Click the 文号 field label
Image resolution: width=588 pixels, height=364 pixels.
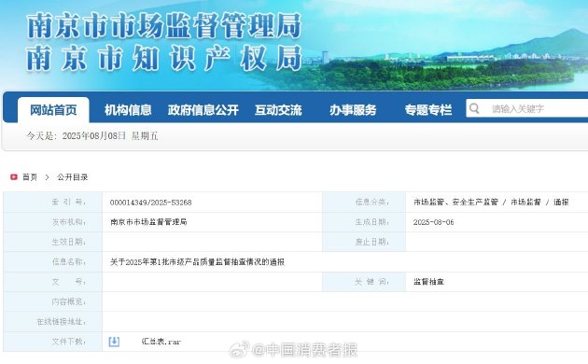[x=68, y=282]
